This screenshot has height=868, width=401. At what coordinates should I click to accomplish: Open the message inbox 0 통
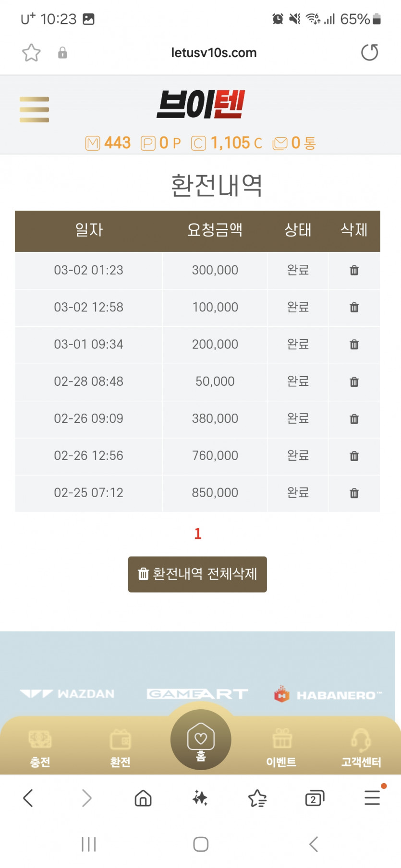coord(294,143)
